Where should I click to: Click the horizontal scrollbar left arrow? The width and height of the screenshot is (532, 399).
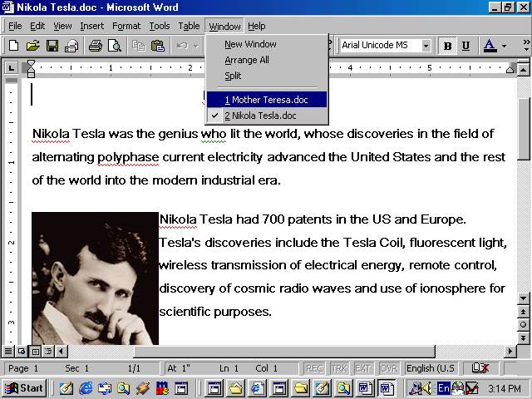point(61,351)
